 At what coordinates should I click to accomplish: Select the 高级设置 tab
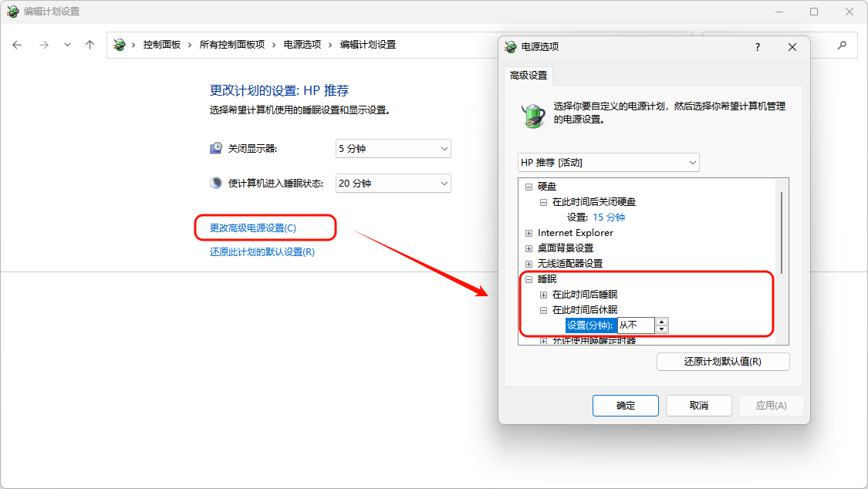coord(528,76)
